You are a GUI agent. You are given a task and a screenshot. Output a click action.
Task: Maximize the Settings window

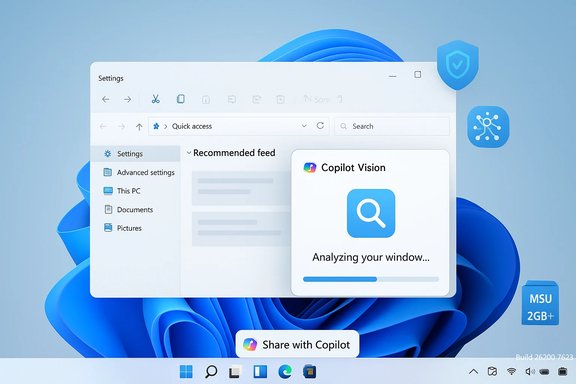tap(418, 75)
